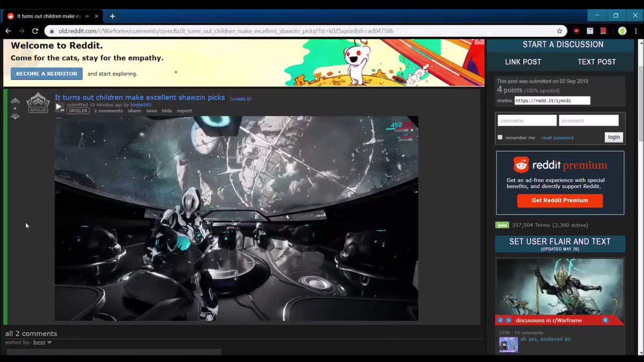
Task: Bookmark this page with the star icon
Action: pyautogui.click(x=560, y=31)
